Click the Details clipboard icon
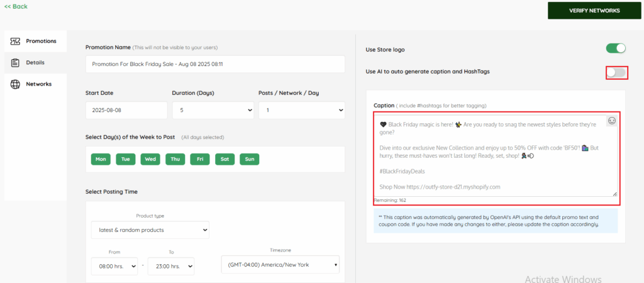644x283 pixels. (x=15, y=63)
